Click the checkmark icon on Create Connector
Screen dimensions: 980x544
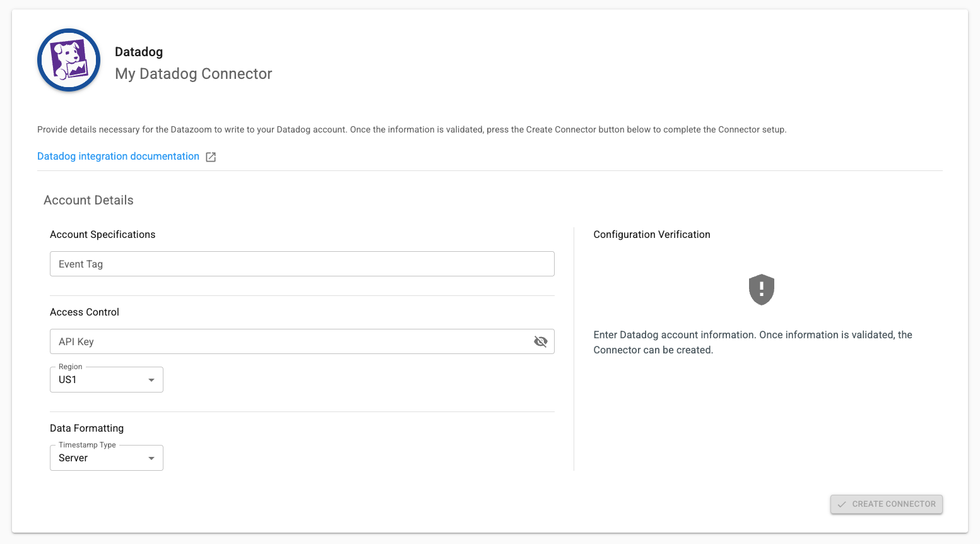point(841,504)
